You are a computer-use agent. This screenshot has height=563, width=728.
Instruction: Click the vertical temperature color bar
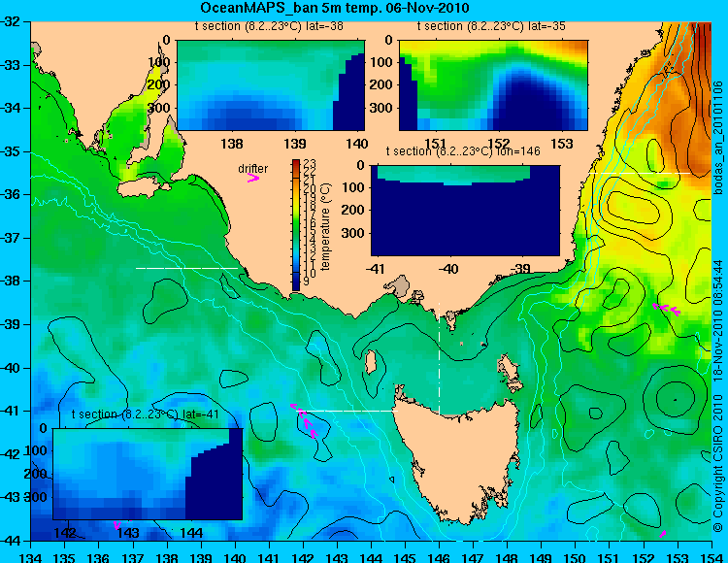(x=296, y=225)
